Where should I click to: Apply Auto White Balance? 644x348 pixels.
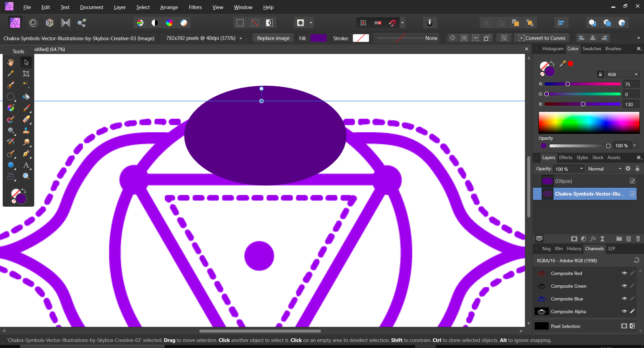coord(184,23)
